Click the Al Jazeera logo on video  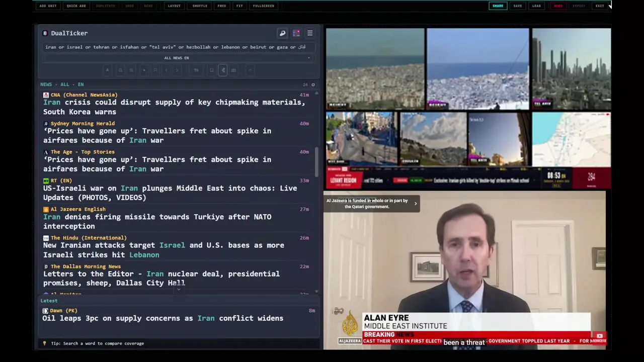click(x=350, y=327)
